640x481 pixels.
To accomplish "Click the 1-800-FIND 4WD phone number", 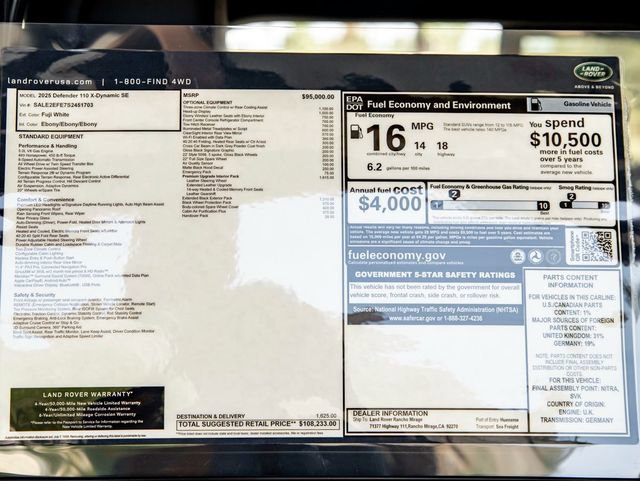I will click(x=153, y=82).
